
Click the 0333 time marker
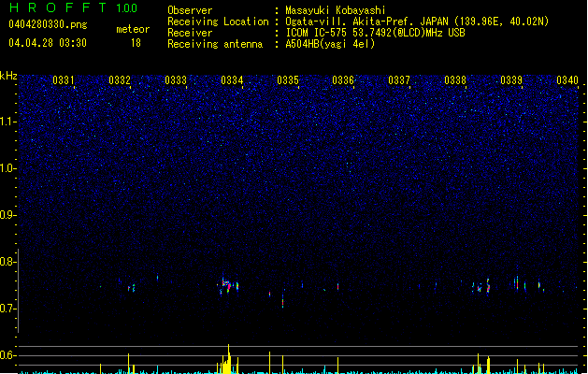tap(176, 79)
